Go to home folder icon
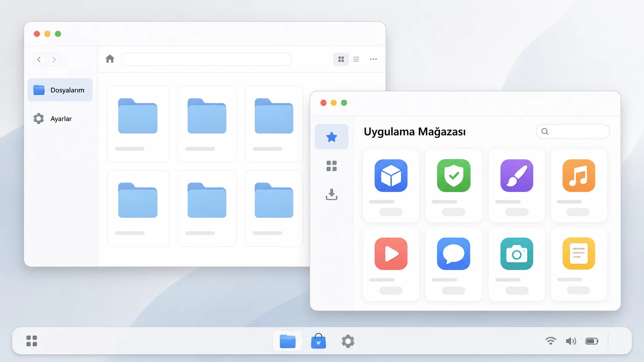The height and width of the screenshot is (362, 644). tap(110, 59)
